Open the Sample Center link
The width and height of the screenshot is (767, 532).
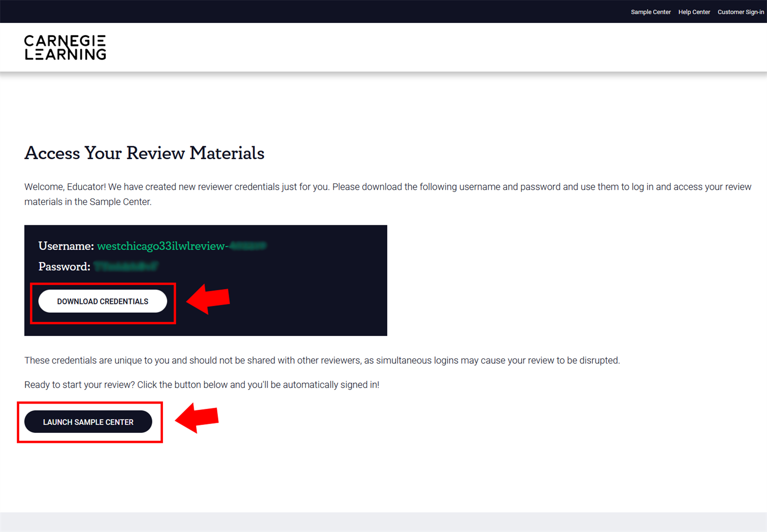(x=651, y=12)
